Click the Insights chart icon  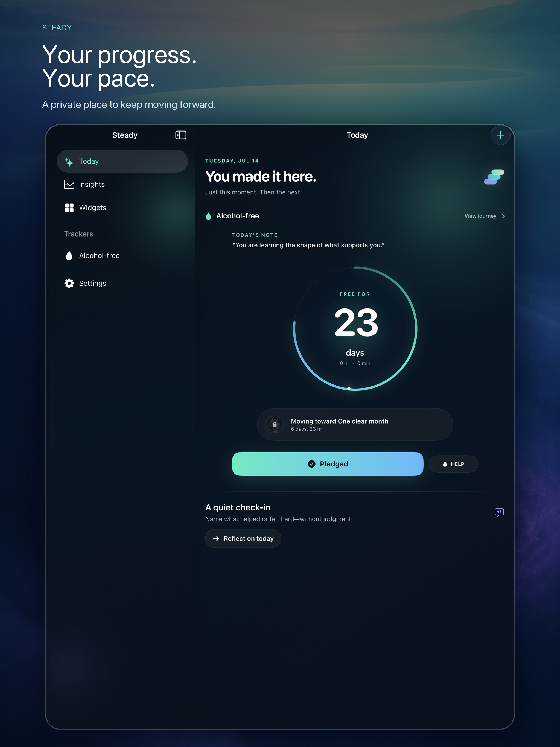pos(69,184)
